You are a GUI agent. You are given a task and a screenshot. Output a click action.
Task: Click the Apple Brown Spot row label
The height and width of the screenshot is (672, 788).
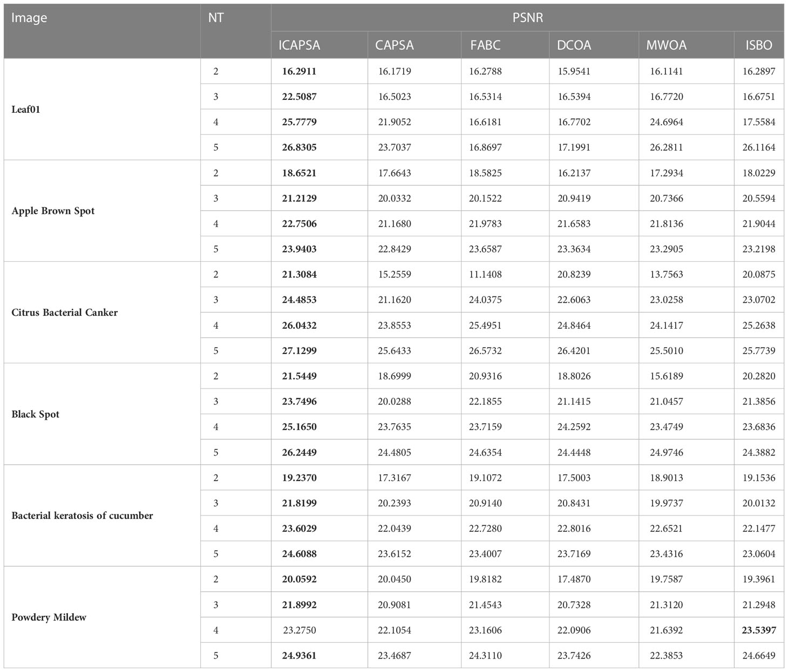pos(53,211)
